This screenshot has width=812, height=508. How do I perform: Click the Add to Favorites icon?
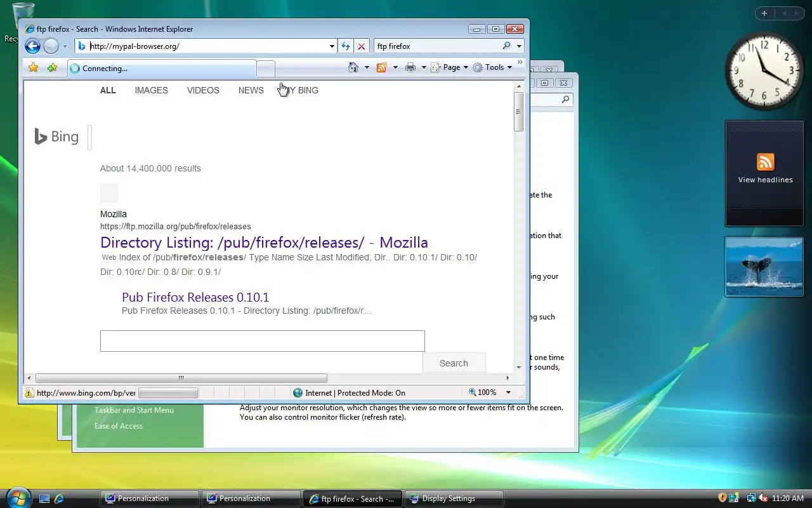click(52, 67)
